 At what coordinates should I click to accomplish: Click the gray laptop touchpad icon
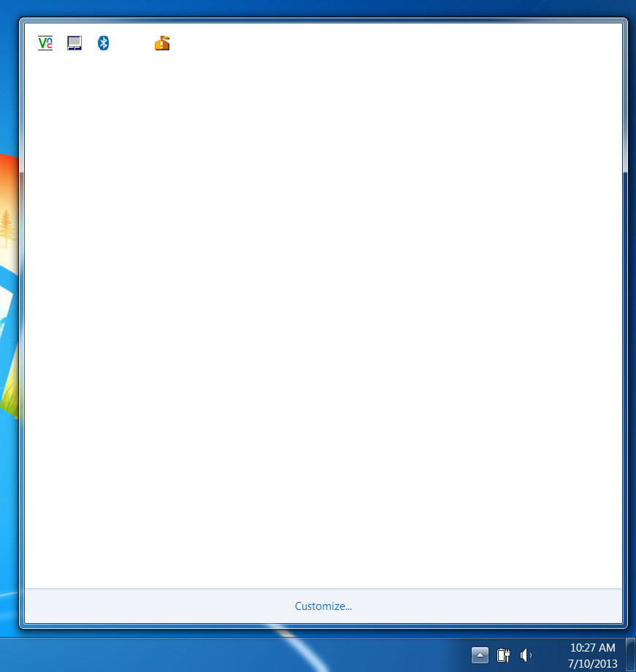74,43
